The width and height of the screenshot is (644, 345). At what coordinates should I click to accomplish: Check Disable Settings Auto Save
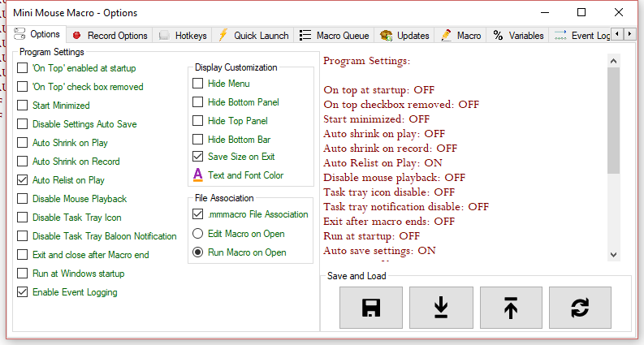pos(22,124)
